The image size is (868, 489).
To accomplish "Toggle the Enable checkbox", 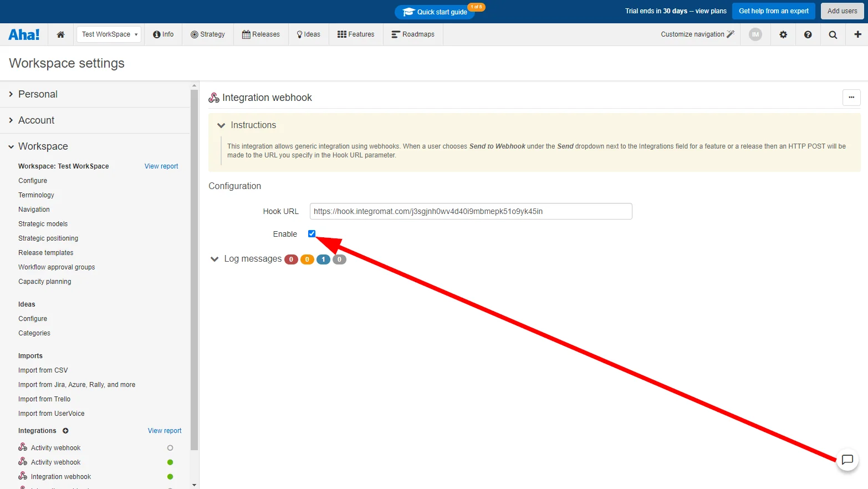I will pos(312,234).
